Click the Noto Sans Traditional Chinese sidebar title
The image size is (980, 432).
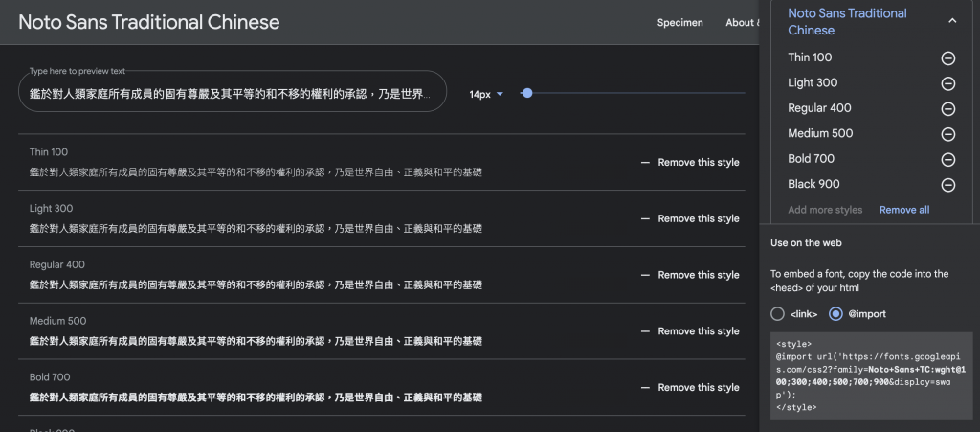pyautogui.click(x=847, y=22)
